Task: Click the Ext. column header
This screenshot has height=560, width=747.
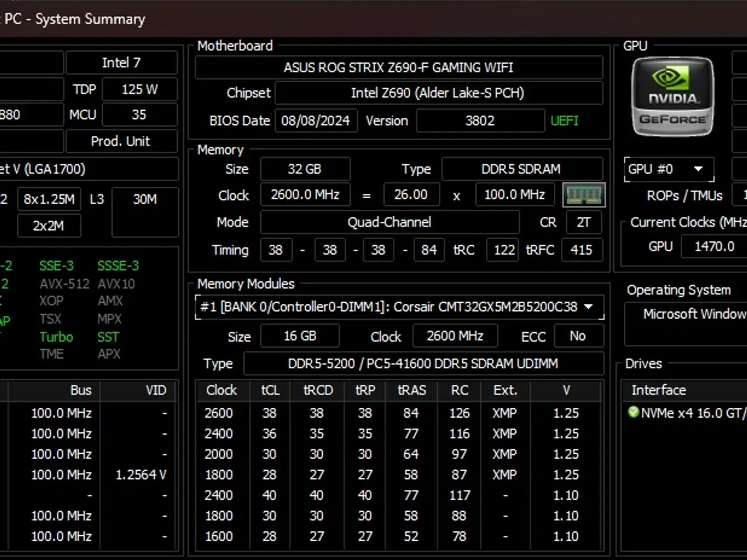Action: [505, 390]
